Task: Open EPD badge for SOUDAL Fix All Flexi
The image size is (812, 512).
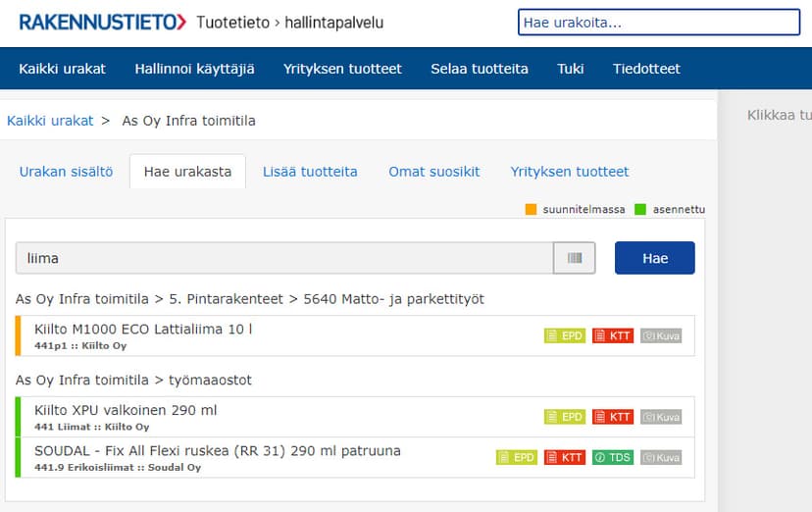Action: tap(517, 458)
